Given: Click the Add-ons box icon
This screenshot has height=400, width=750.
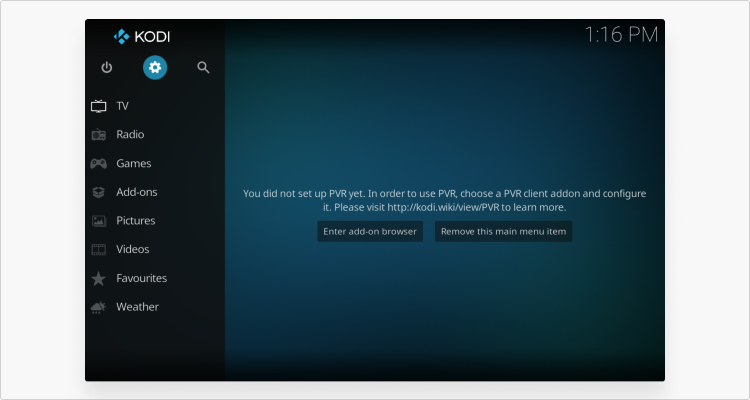Looking at the screenshot, I should 99,192.
